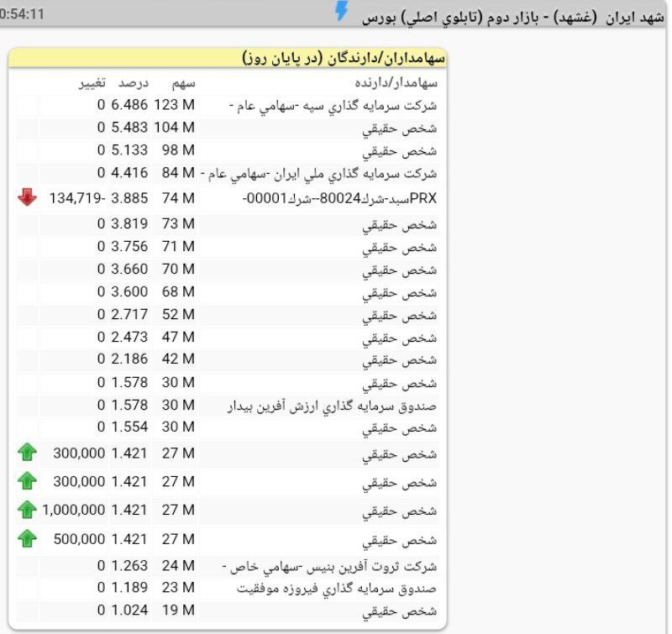The width and height of the screenshot is (672, 634).
Task: Click the blue lightning bolt icon
Action: click(x=341, y=11)
